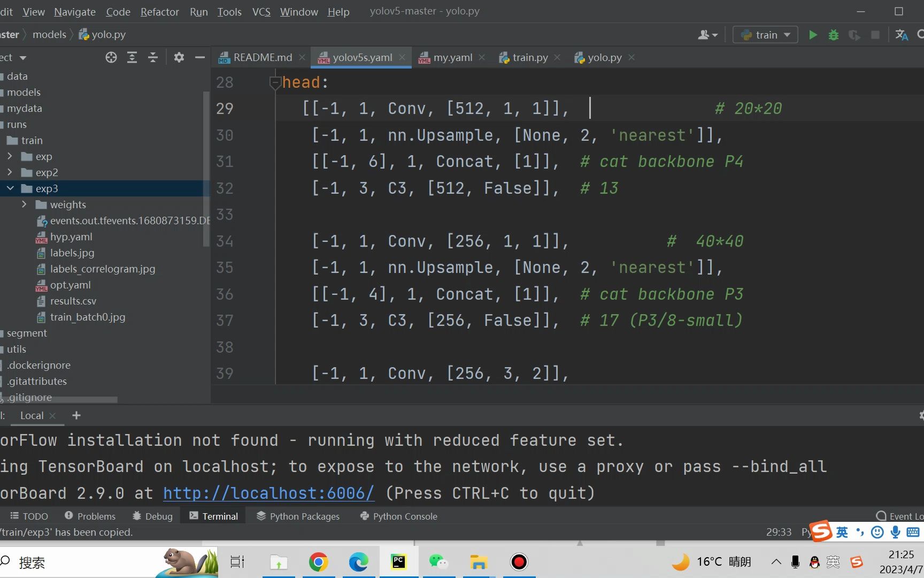Viewport: 924px width, 578px height.
Task: Open the train run configuration dropdown
Action: (765, 35)
